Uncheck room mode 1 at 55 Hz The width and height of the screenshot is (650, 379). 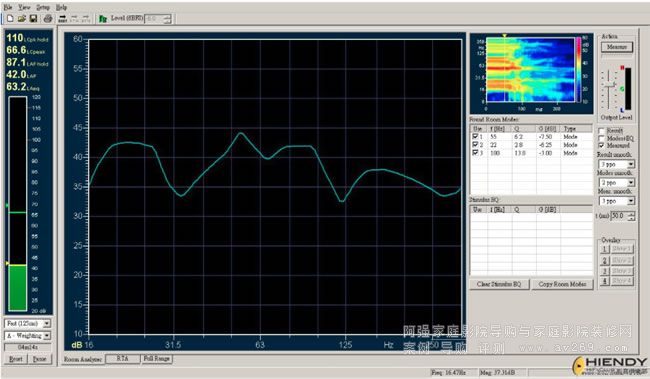[475, 136]
